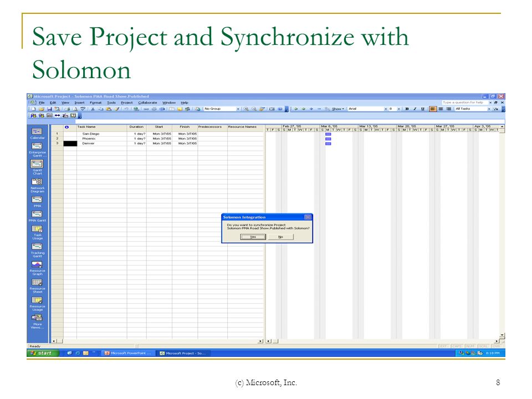Screen dimensions: 532x399
Task: Click Microsoft Project taskbar button
Action: (183, 353)
